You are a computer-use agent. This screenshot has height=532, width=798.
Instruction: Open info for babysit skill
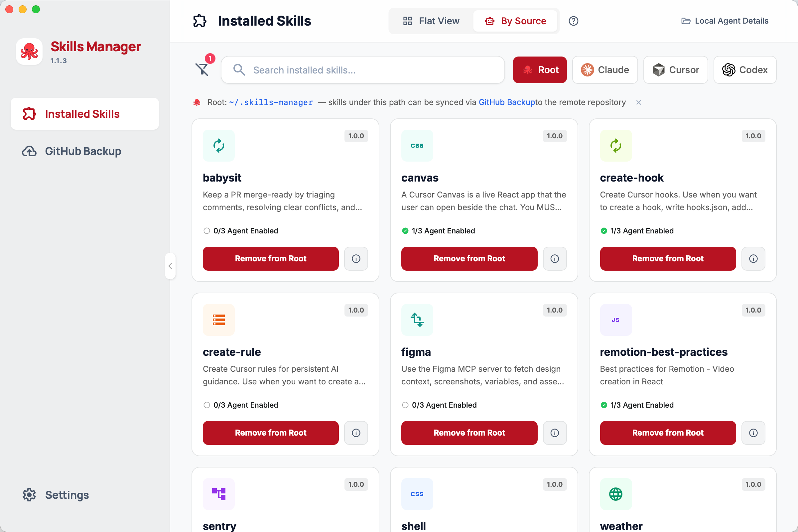[356, 259]
